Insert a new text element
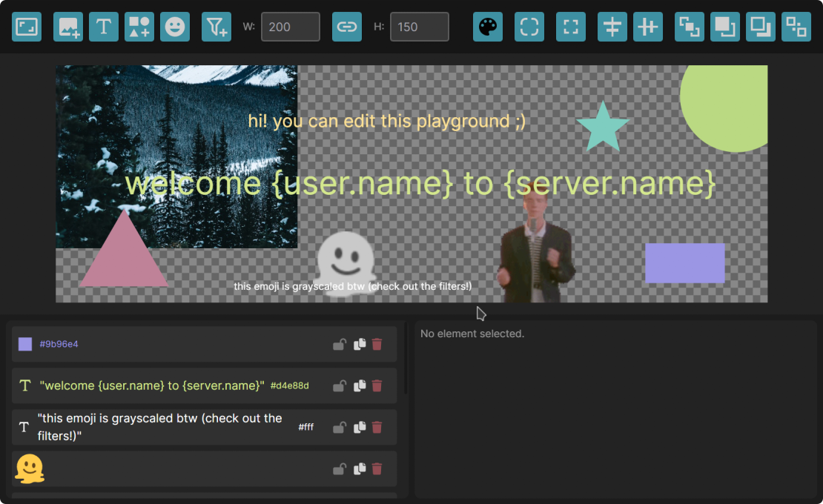This screenshot has width=823, height=504. click(x=103, y=27)
